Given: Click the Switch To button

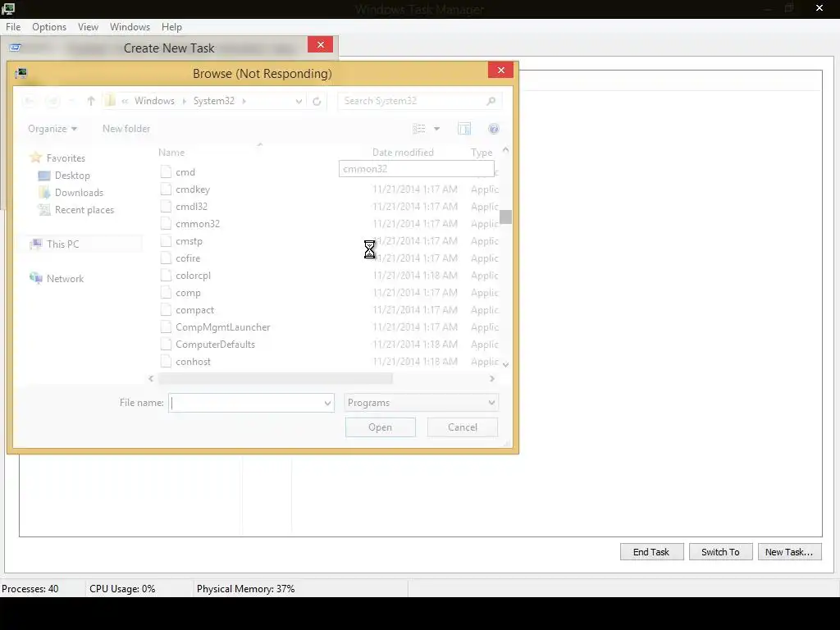Looking at the screenshot, I should [720, 552].
